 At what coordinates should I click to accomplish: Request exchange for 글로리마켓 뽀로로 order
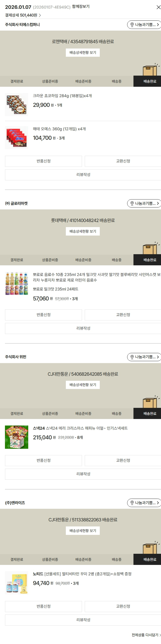[x=123, y=315]
